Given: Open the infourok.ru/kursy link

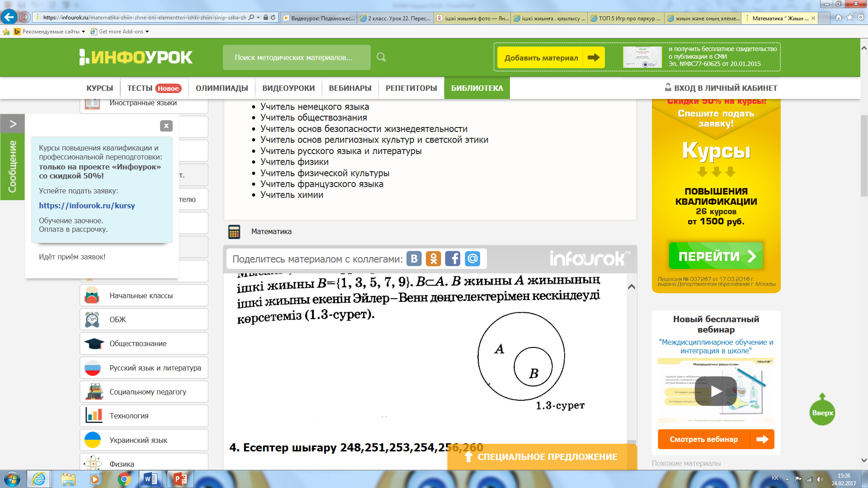Looking at the screenshot, I should [x=87, y=206].
